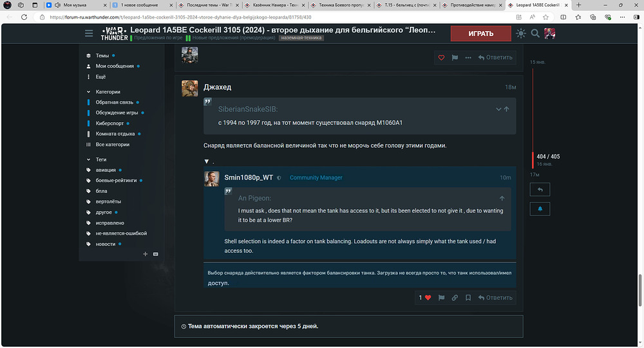Click the browser address bar
Screen dimensions: 644x348
click(x=258, y=17)
